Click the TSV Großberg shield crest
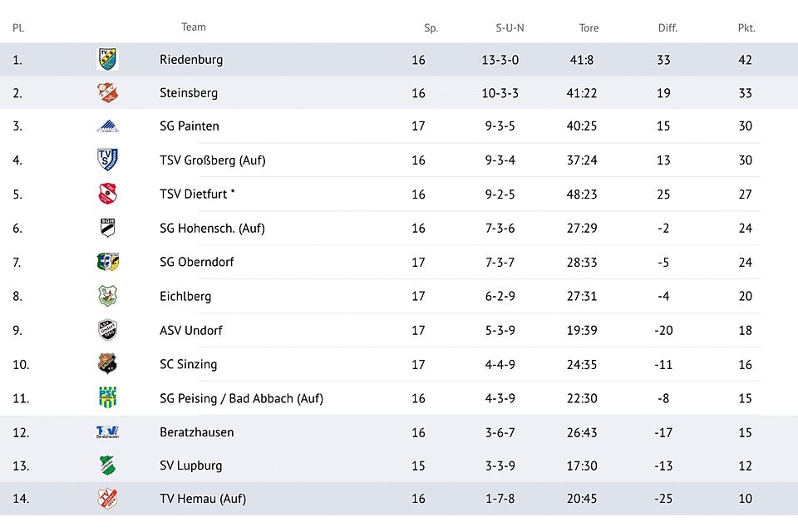 pos(107,160)
